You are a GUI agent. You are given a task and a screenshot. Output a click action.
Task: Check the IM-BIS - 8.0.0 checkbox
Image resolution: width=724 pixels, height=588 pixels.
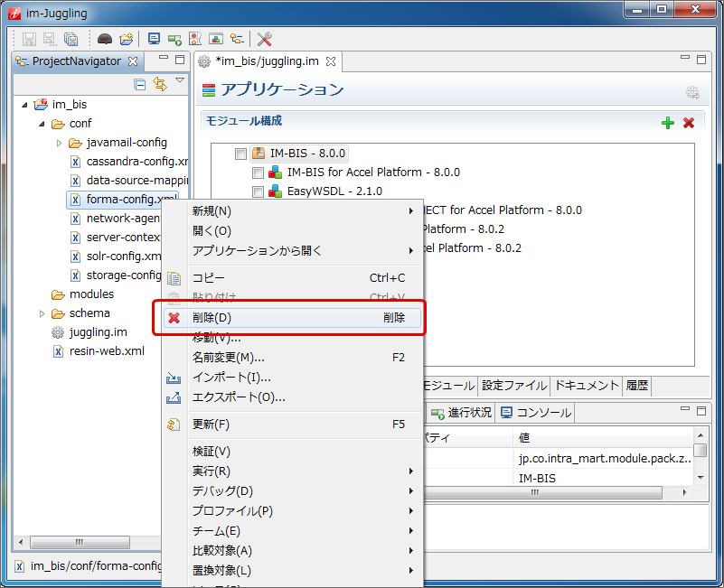240,154
